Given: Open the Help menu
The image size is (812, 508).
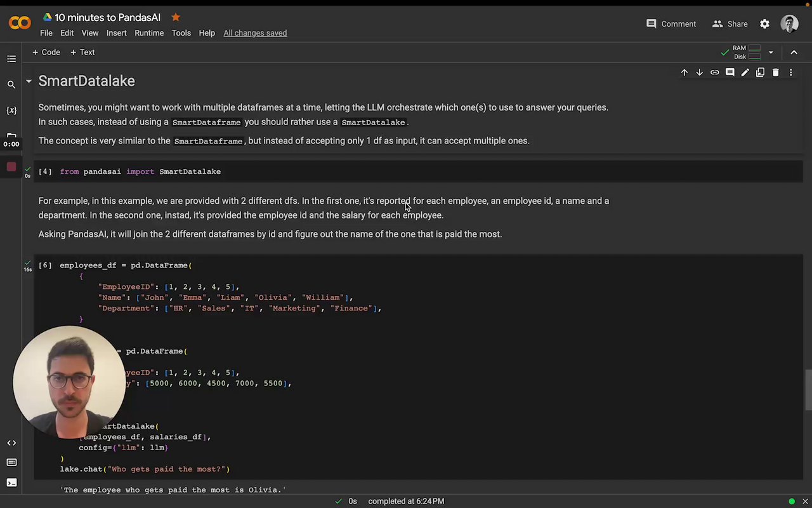Looking at the screenshot, I should (207, 33).
